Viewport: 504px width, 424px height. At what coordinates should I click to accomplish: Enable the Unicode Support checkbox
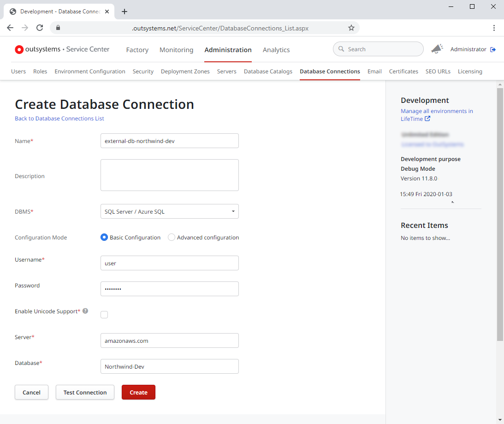tap(104, 314)
